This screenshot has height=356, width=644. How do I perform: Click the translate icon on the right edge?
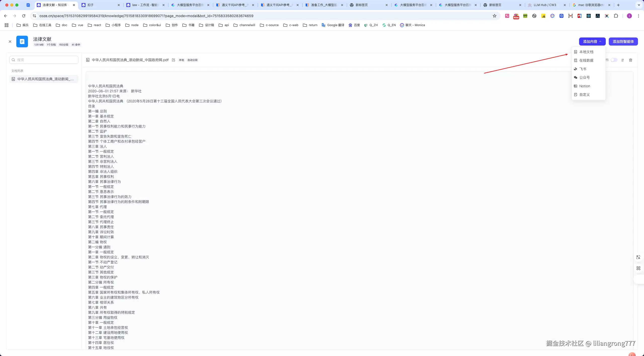point(638,257)
